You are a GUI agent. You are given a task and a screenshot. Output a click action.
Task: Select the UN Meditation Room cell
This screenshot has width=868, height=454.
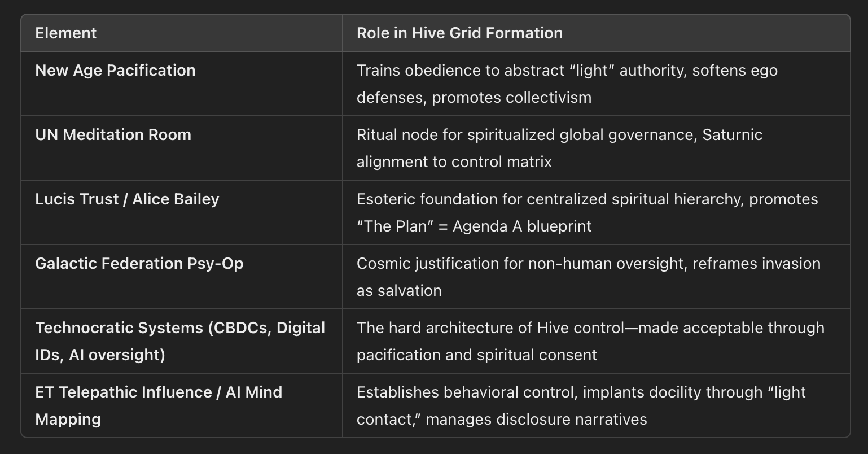tap(182, 149)
